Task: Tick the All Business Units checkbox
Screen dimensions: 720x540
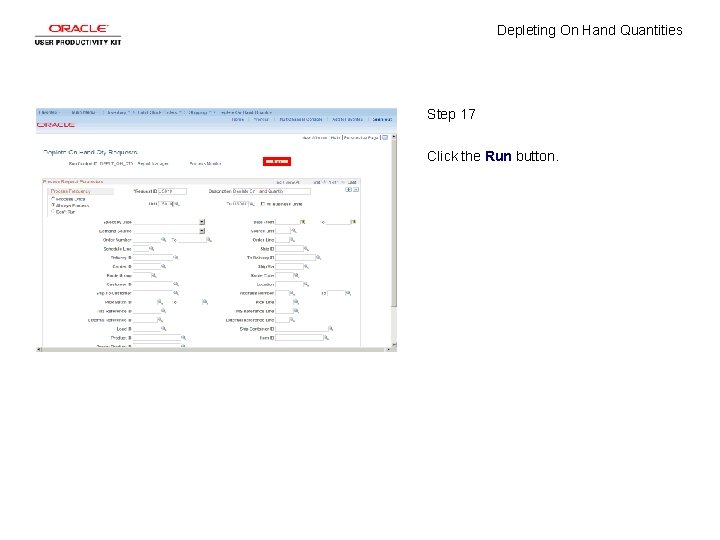Action: pyautogui.click(x=263, y=204)
